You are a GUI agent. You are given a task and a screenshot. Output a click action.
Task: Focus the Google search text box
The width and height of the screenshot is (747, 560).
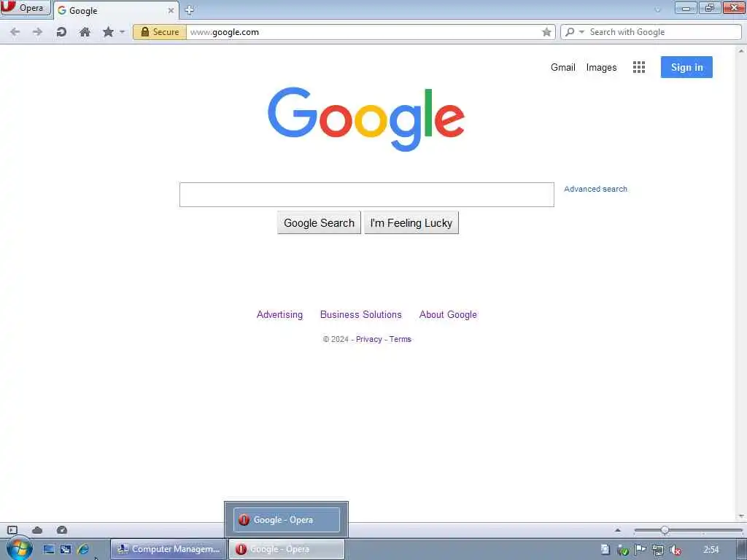pyautogui.click(x=367, y=195)
